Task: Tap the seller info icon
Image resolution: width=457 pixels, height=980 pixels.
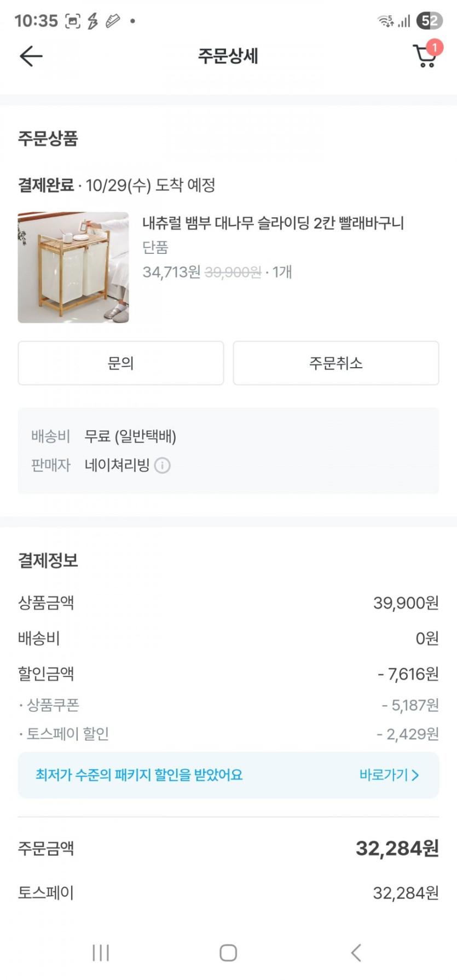Action: pyautogui.click(x=163, y=466)
